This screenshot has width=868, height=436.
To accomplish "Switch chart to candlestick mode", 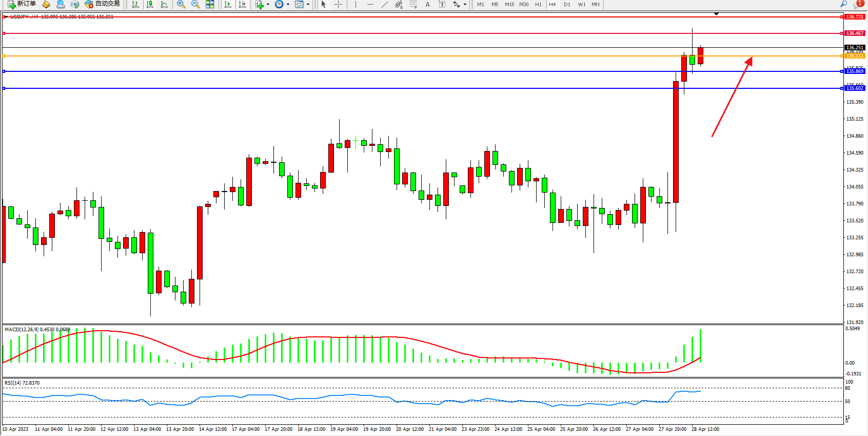I will point(150,4).
